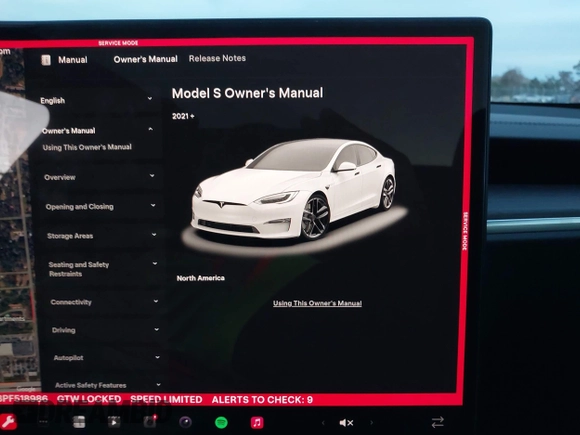Open the English language dropdown
Image resolution: width=580 pixels, height=435 pixels.
96,100
